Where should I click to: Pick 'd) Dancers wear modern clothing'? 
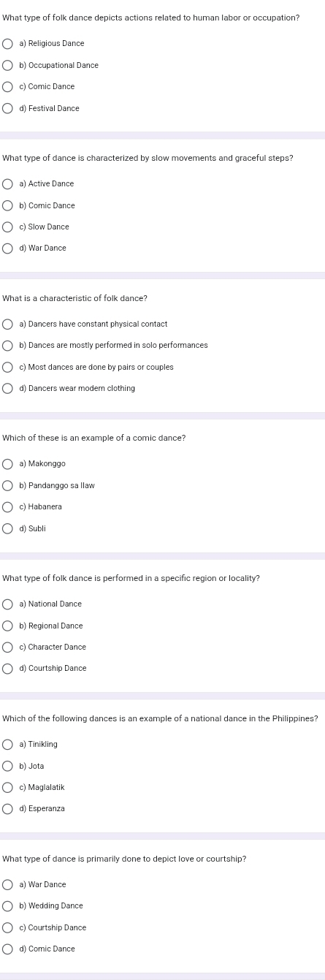[x=8, y=389]
